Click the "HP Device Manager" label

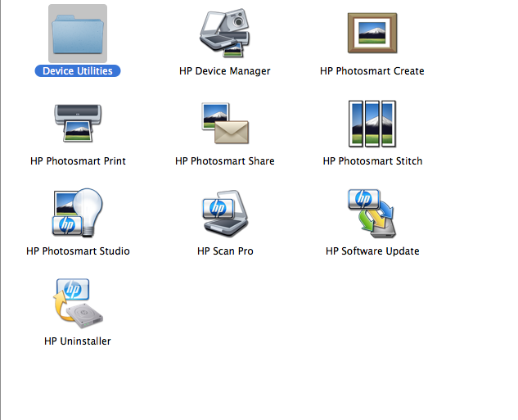[x=225, y=71]
